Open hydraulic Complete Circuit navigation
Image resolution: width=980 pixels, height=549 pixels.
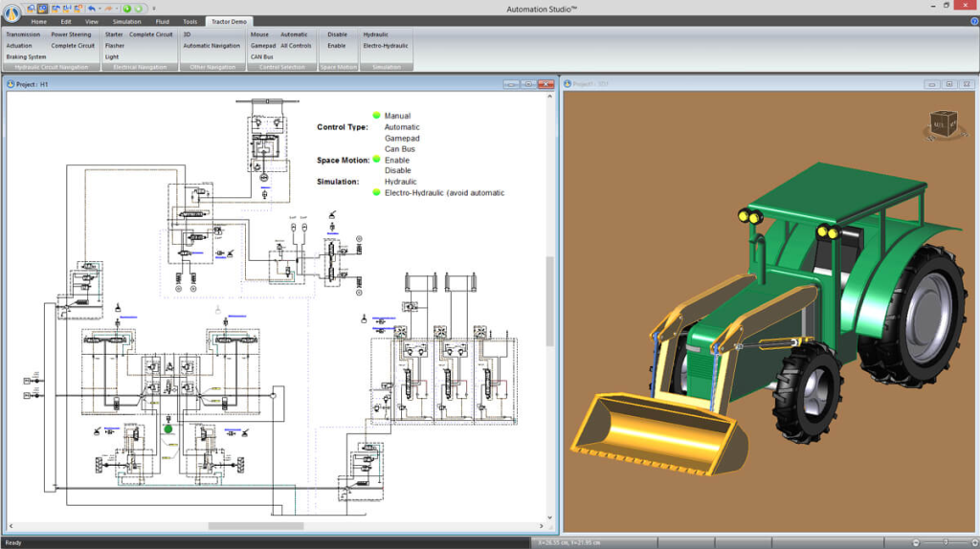tap(73, 46)
